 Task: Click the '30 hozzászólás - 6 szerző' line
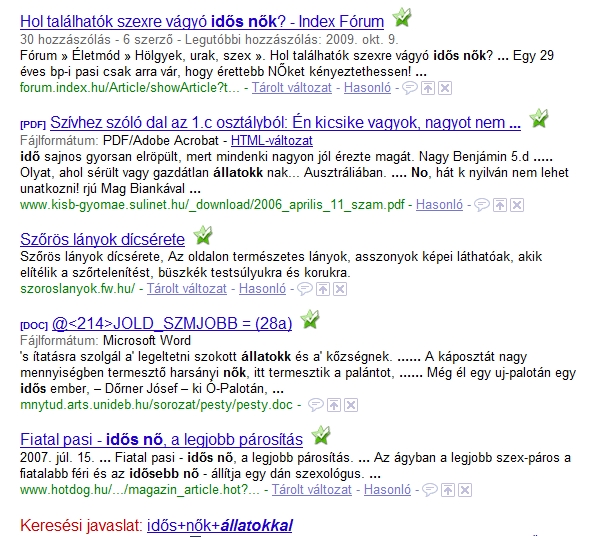[x=209, y=39]
